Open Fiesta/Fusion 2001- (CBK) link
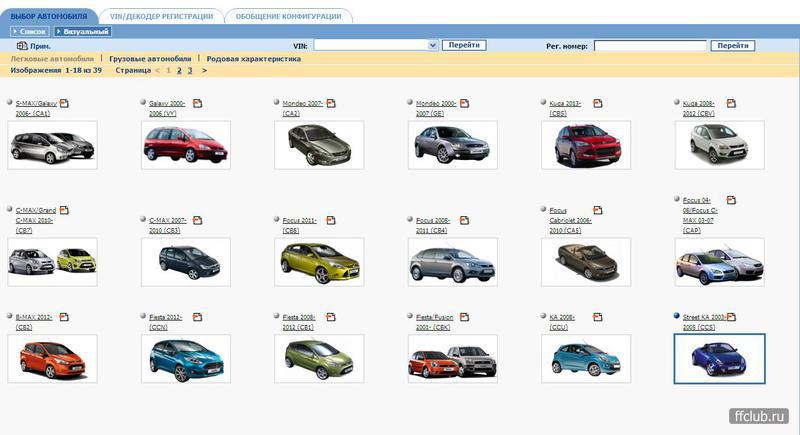Screen dimensions: 800x435 point(434,322)
